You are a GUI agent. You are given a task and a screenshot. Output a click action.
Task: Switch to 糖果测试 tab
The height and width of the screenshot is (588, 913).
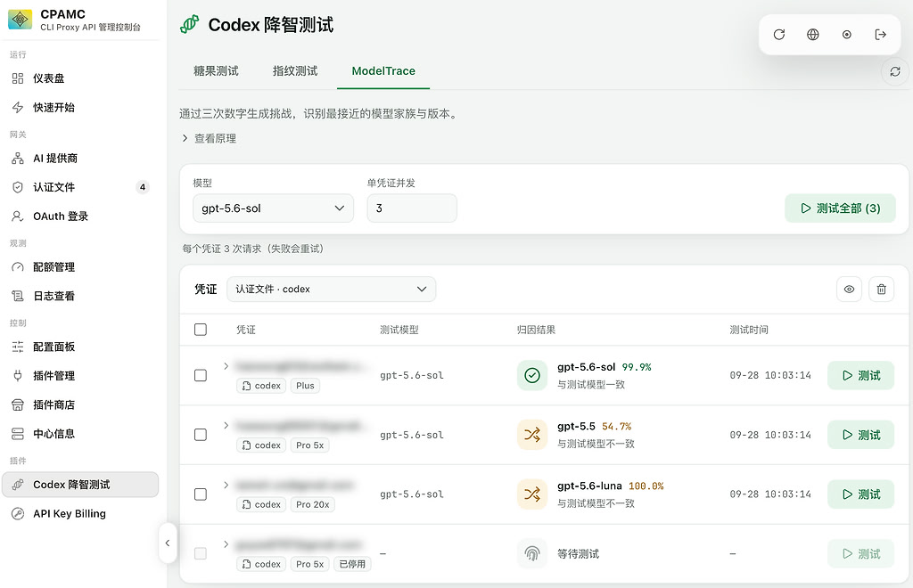216,71
